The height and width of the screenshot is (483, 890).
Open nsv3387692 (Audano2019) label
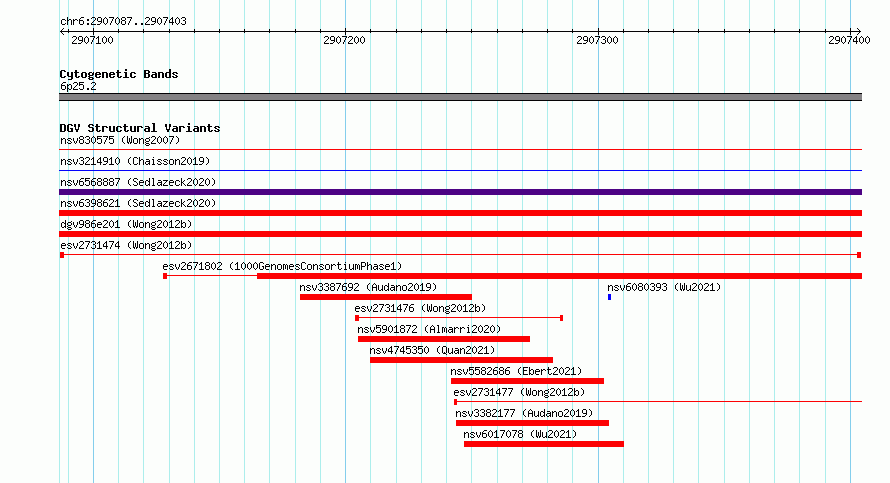tap(368, 287)
